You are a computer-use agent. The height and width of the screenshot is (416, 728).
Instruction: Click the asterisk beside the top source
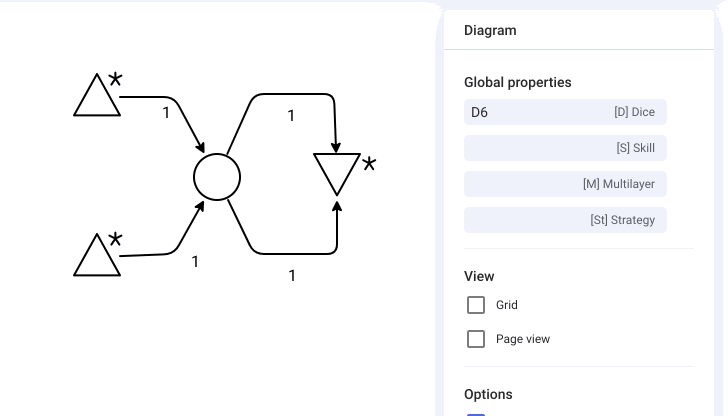pos(115,79)
